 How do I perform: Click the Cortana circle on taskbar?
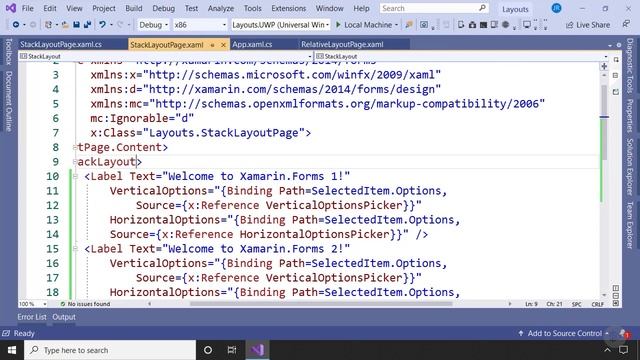click(208, 350)
